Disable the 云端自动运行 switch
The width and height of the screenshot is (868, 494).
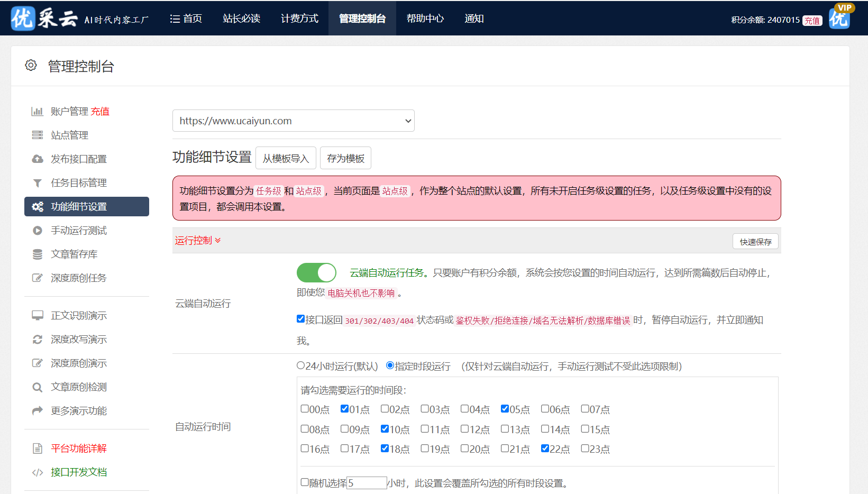tap(316, 272)
